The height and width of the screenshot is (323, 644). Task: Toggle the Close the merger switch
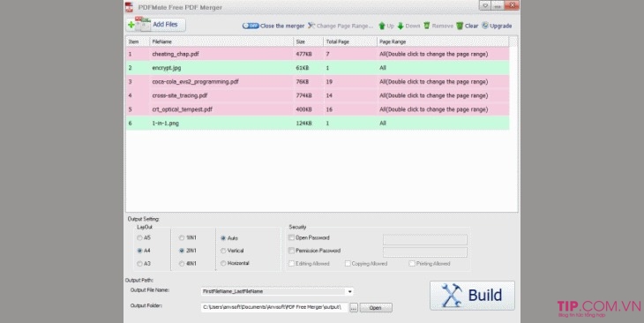pos(251,26)
